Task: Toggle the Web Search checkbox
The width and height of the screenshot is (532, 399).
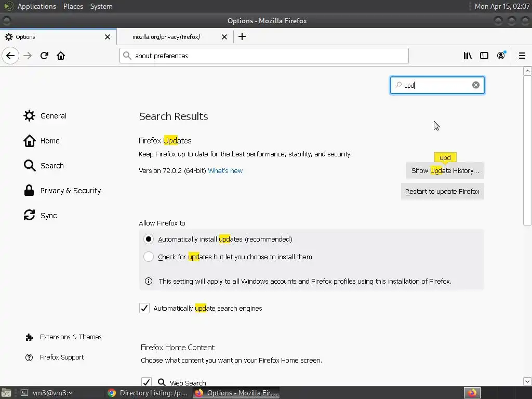Action: pos(147,382)
